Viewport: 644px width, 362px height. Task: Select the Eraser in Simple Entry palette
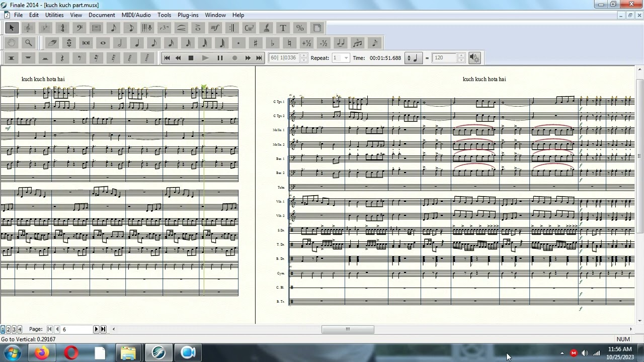point(52,43)
